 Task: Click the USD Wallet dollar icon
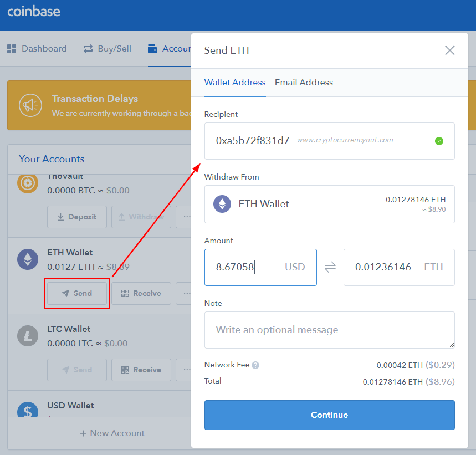(x=28, y=410)
